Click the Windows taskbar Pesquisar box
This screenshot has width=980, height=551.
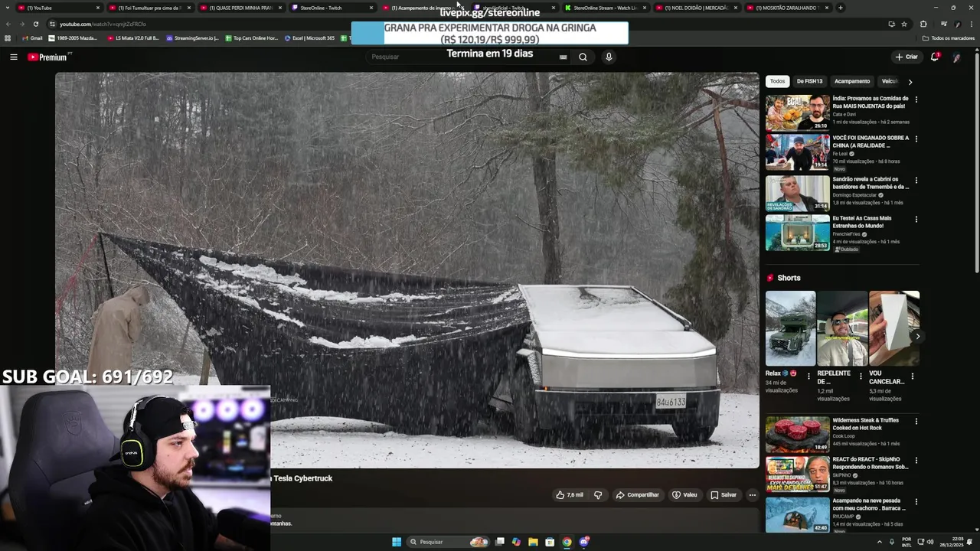[448, 542]
